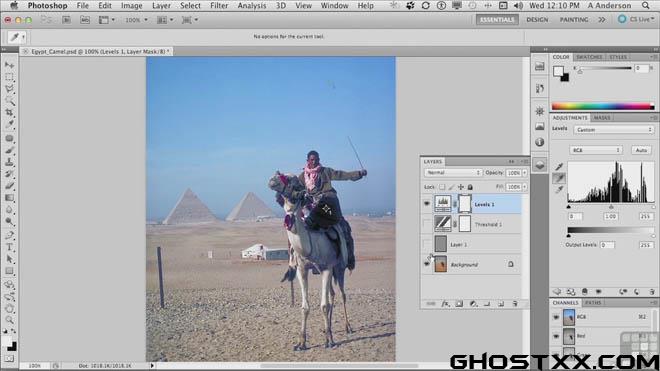The height and width of the screenshot is (371, 660).
Task: Open the Filter menu
Action: click(219, 5)
